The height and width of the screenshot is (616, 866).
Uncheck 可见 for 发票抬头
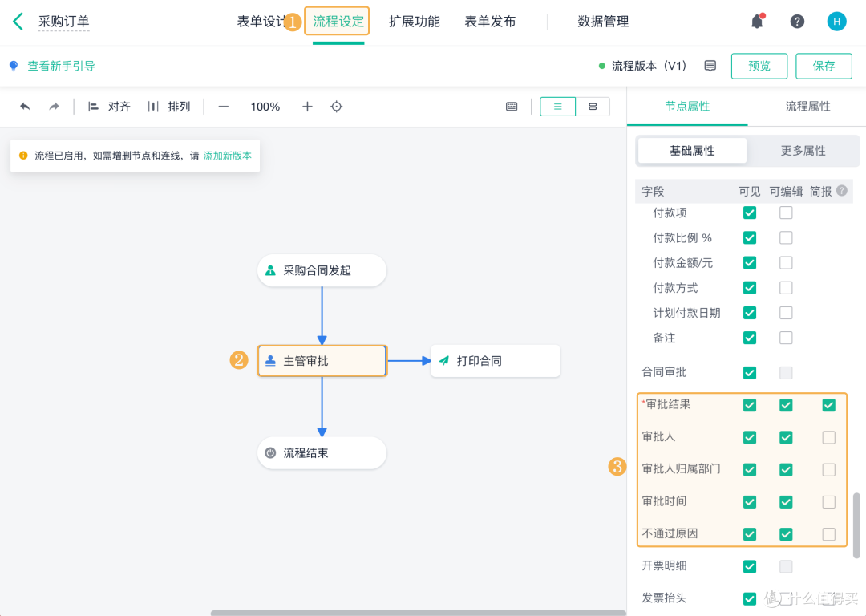pyautogui.click(x=750, y=598)
